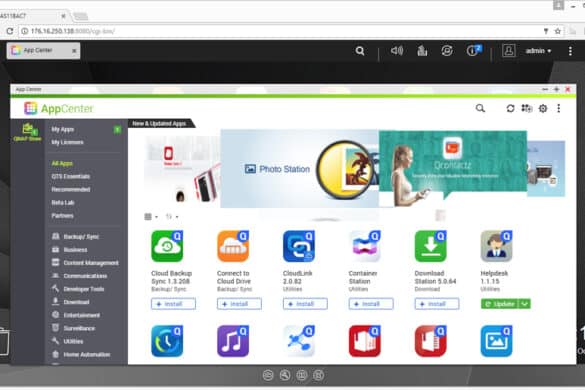The height and width of the screenshot is (390, 585).
Task: Open the QTS desktop search icon
Action: coord(360,51)
